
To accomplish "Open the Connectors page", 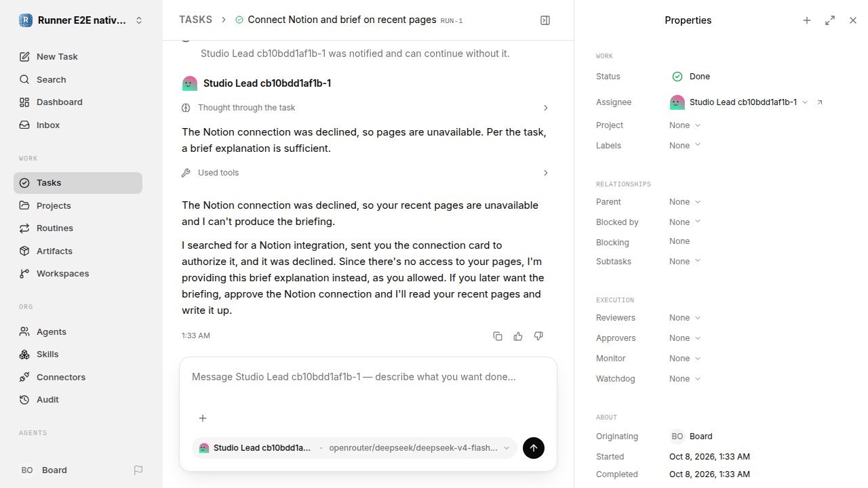I will coord(78,377).
